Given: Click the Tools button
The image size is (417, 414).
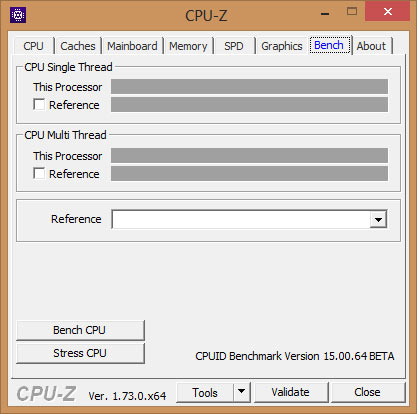Looking at the screenshot, I should coord(205,393).
